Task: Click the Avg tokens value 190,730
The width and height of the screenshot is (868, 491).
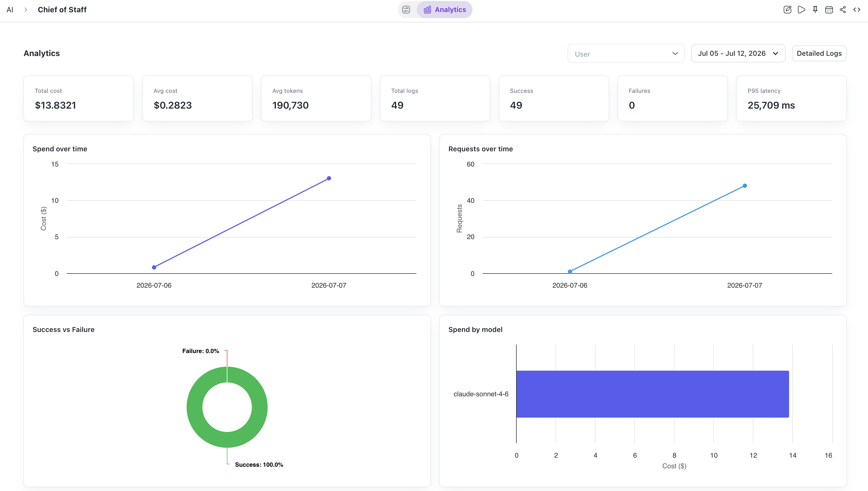Action: pos(290,105)
